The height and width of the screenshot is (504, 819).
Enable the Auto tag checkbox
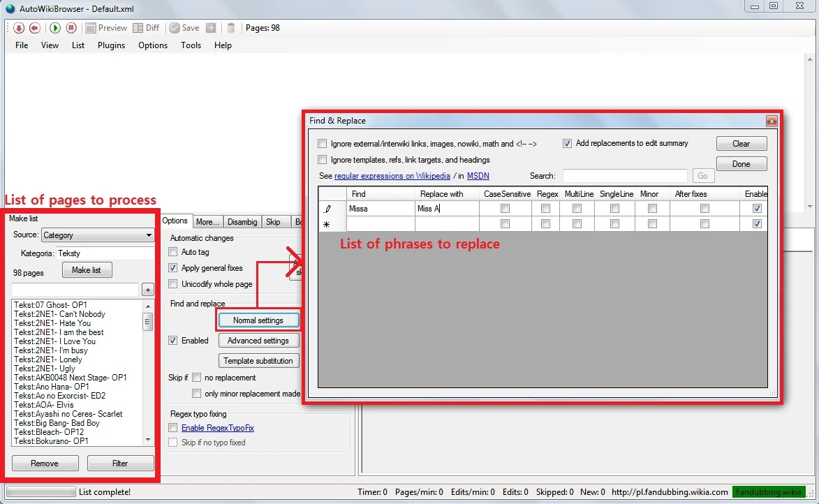coord(173,252)
